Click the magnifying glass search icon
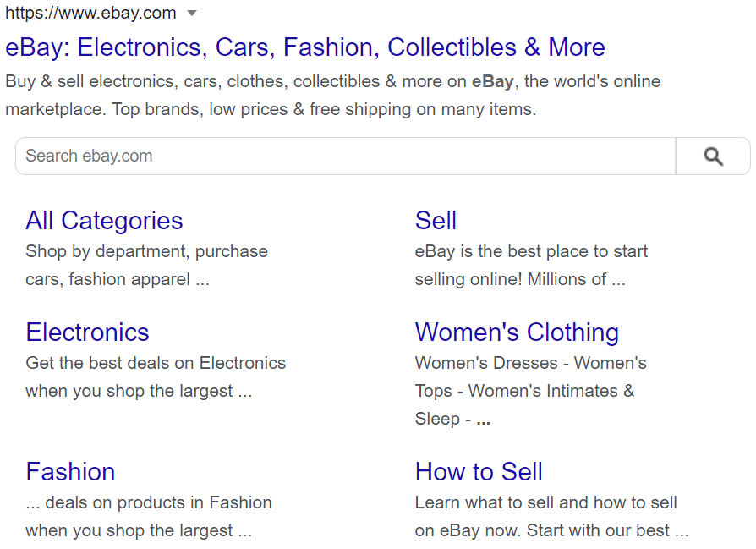 (x=713, y=156)
